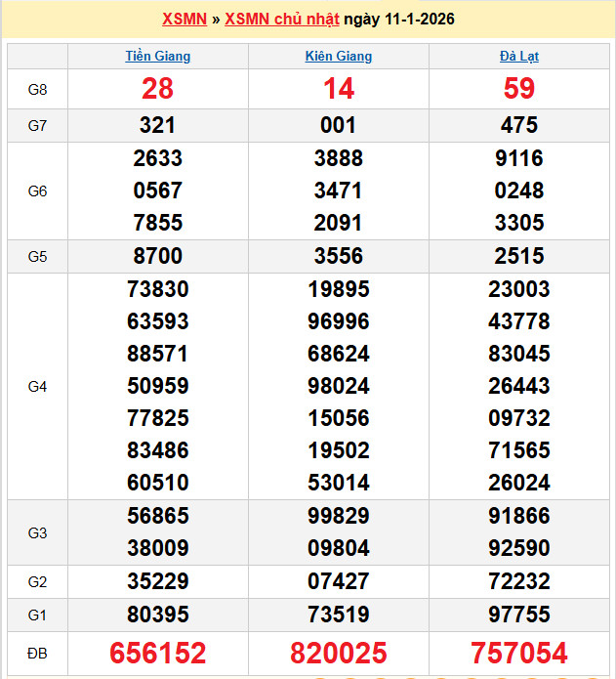Image resolution: width=616 pixels, height=679 pixels.
Task: Click Kiên Giang G2 number 07427
Action: click(x=339, y=582)
